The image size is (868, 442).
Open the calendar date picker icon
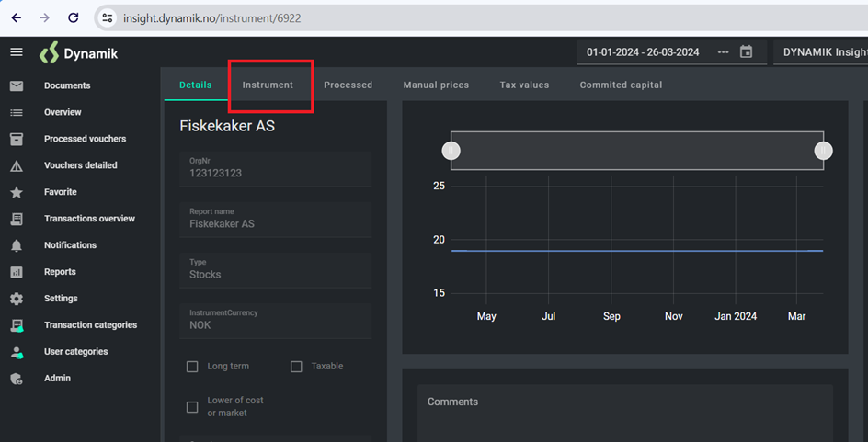tap(747, 52)
